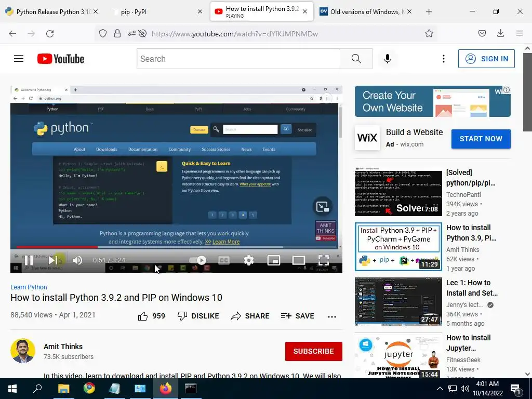Open video settings gear

pyautogui.click(x=249, y=260)
